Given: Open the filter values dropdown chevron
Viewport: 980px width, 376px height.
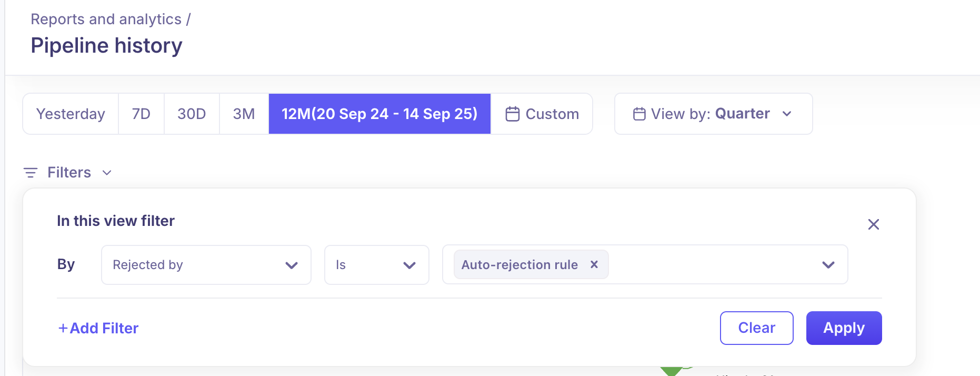Looking at the screenshot, I should tap(829, 265).
